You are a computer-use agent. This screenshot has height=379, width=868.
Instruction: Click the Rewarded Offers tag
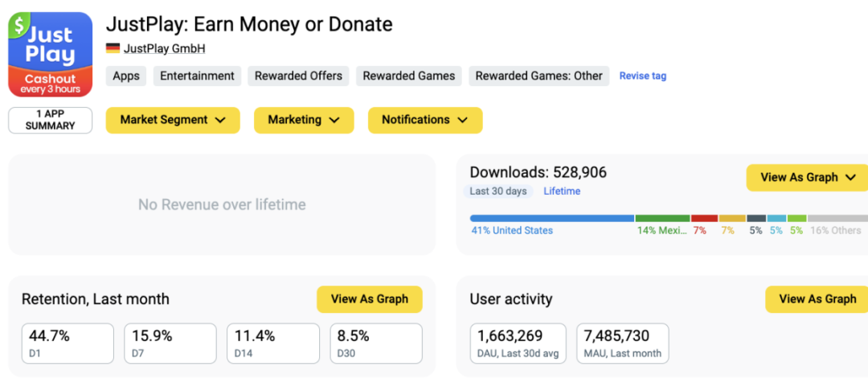(298, 76)
